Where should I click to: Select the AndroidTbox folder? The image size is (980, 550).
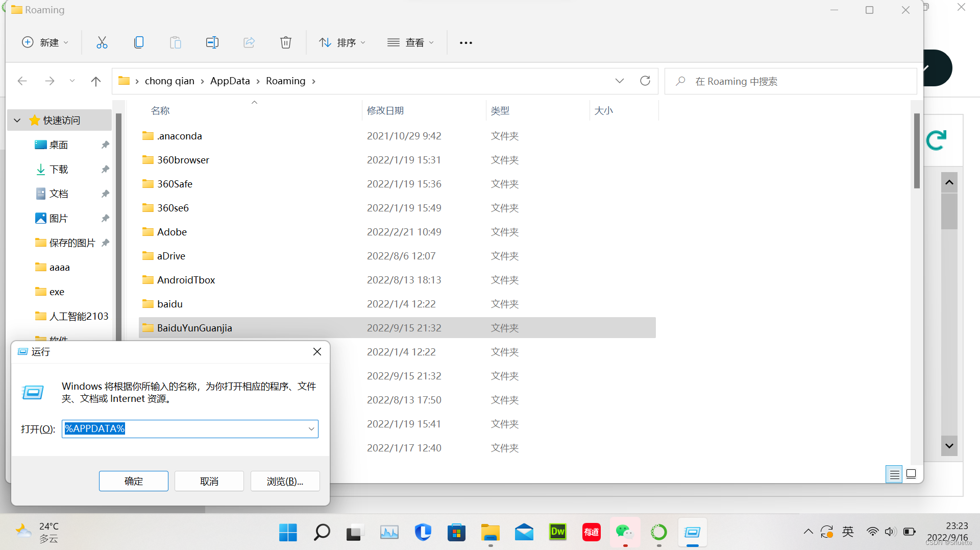point(397,280)
